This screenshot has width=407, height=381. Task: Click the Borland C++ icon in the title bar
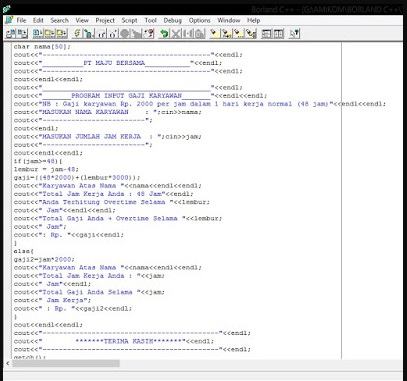pos(6,9)
